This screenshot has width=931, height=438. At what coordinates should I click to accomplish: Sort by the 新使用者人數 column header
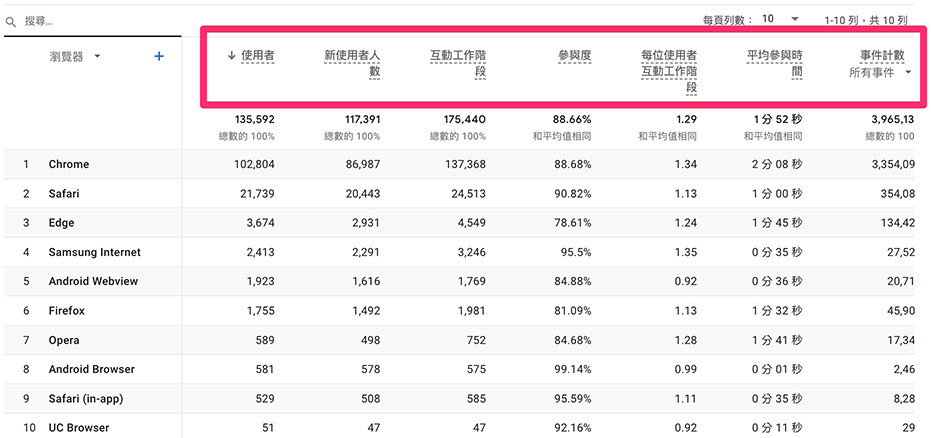pyautogui.click(x=352, y=64)
